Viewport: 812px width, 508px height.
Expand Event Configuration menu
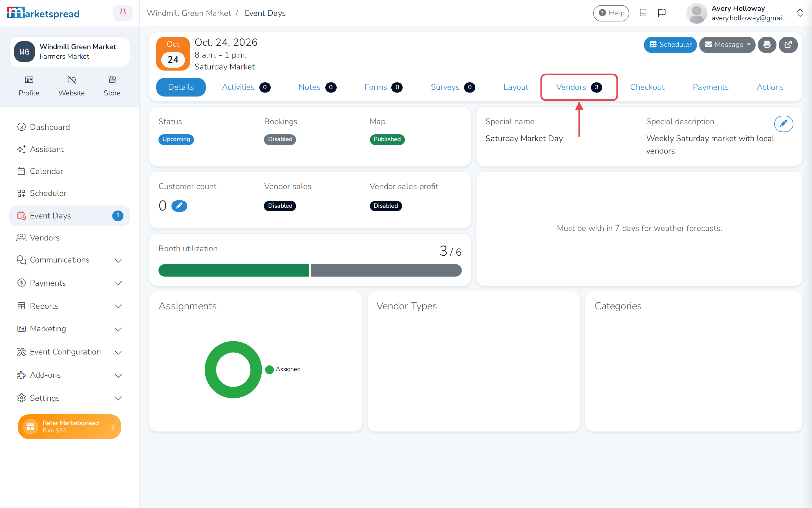(70, 352)
